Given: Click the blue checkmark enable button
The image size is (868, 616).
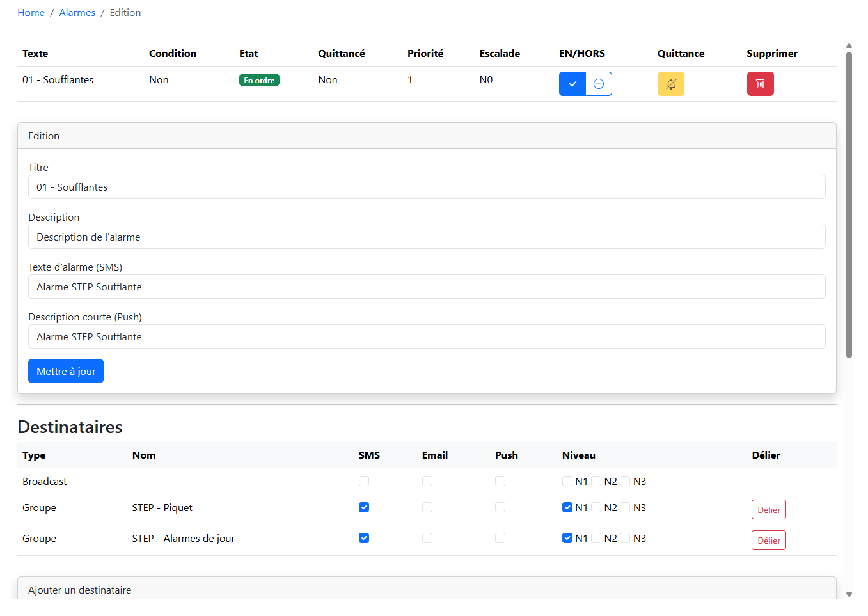Looking at the screenshot, I should click(x=572, y=84).
